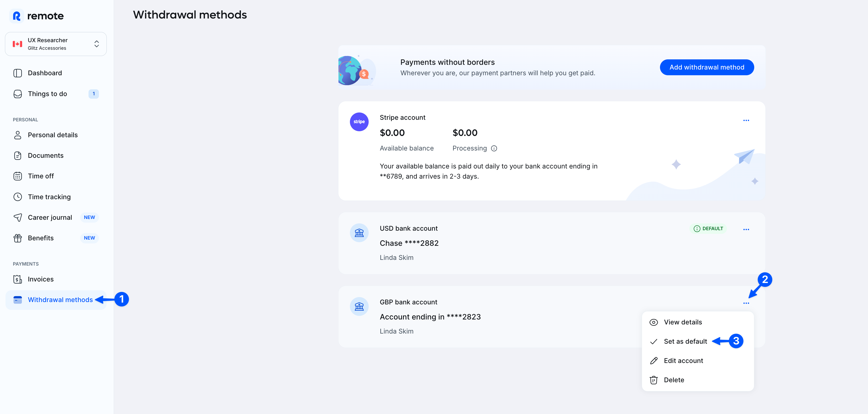Click the Withdrawal methods page heading
The image size is (868, 414).
tap(190, 15)
